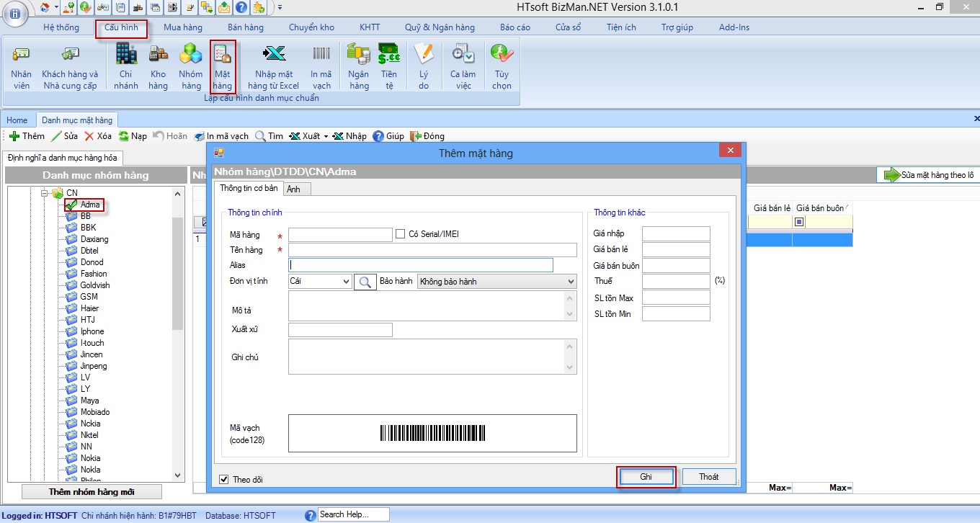Select the Mobiado group in tree

95,412
